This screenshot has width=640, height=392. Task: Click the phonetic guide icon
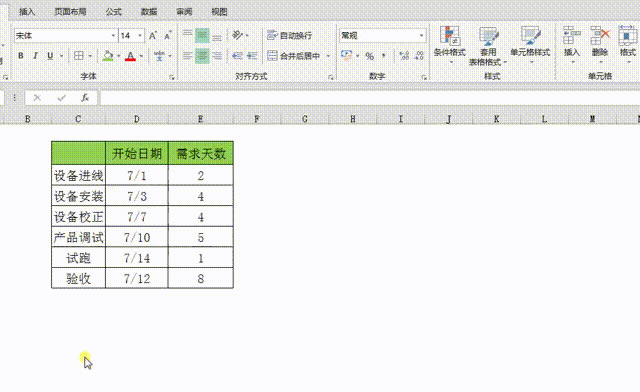(160, 56)
